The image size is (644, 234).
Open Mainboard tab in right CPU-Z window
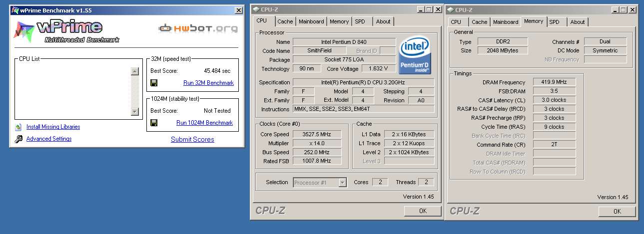[506, 22]
